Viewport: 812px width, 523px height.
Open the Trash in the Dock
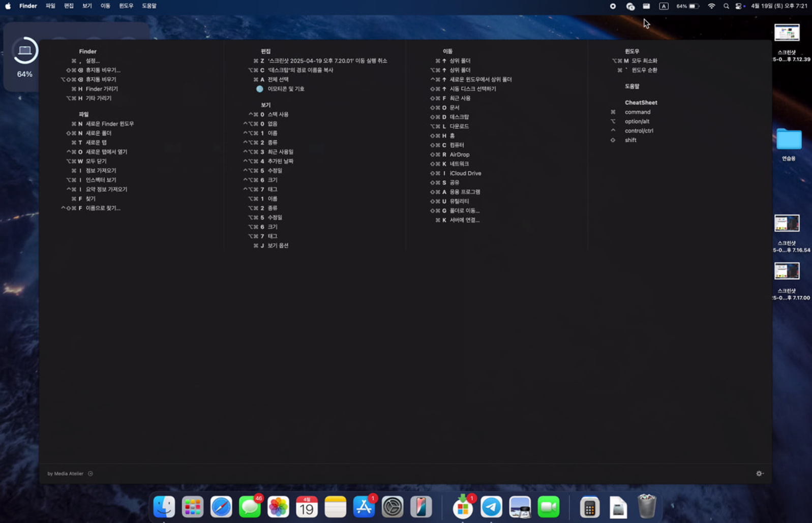647,506
